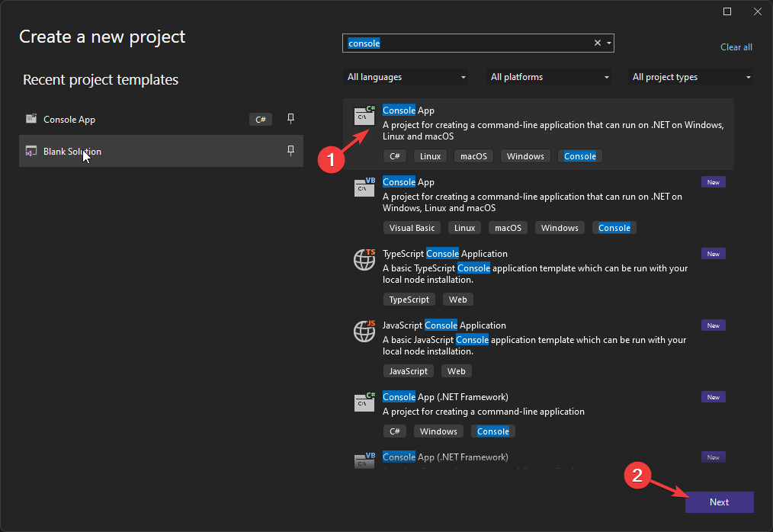Maximize the Create a new project window
Image resolution: width=773 pixels, height=532 pixels.
[727, 11]
